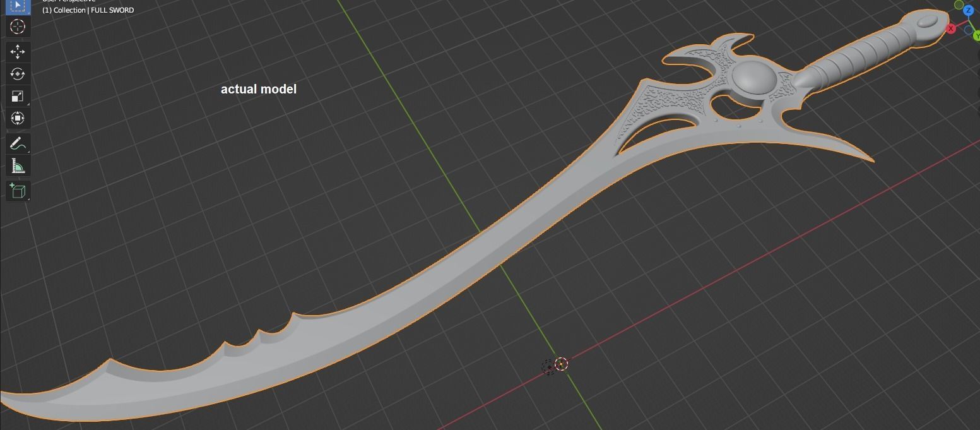
Task: Choose the Move tool
Action: click(x=17, y=52)
